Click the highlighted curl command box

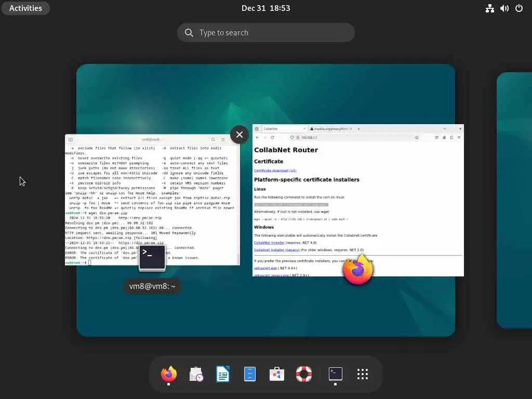pyautogui.click(x=291, y=205)
